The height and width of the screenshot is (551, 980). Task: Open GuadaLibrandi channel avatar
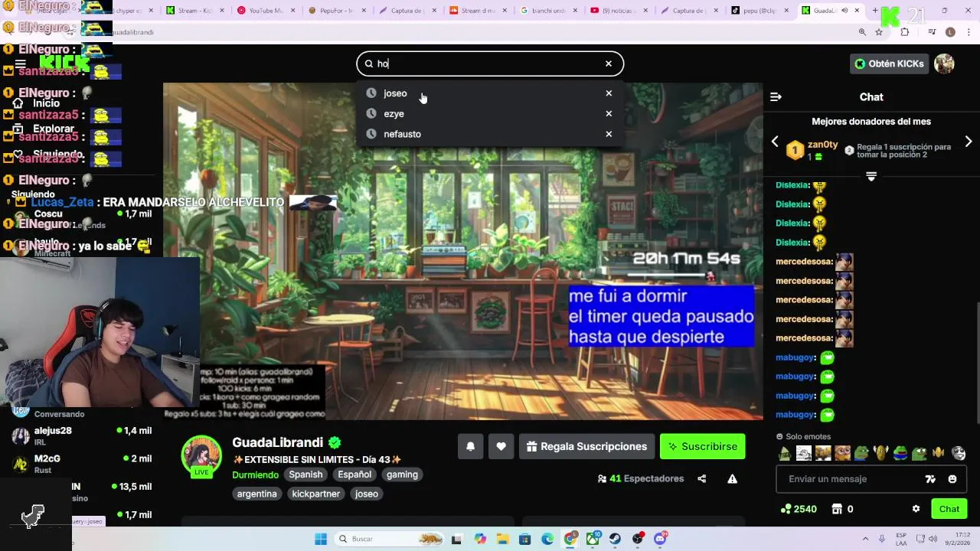coord(201,455)
